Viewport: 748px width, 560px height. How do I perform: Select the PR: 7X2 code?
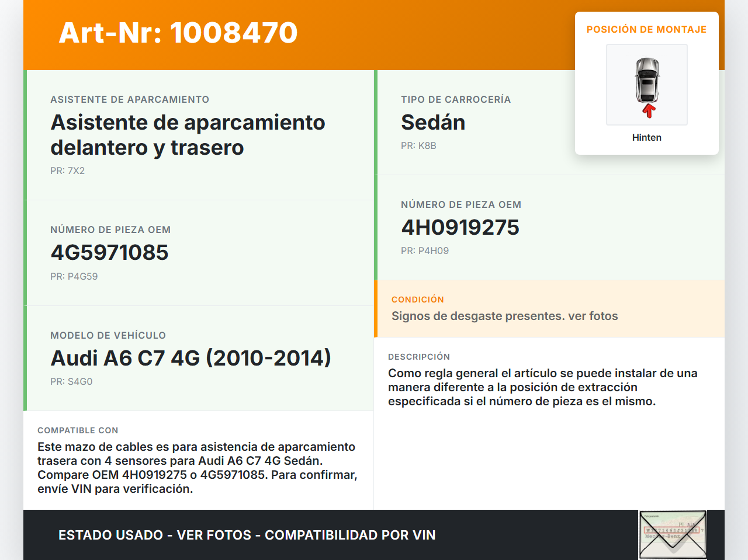click(68, 171)
